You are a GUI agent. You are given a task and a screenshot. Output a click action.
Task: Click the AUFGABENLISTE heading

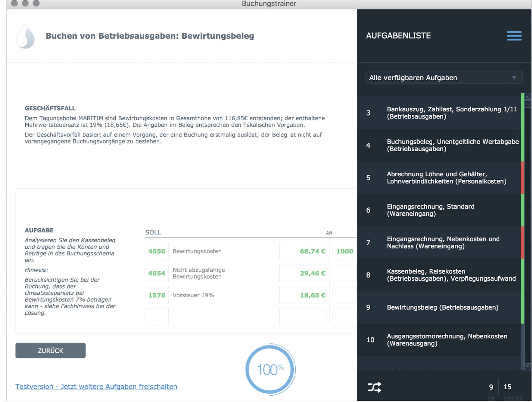[x=398, y=36]
